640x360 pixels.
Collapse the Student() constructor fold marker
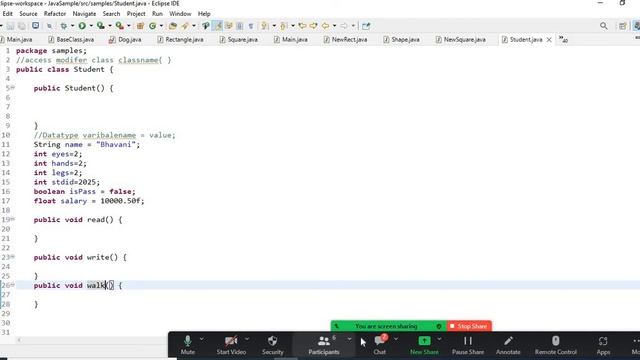pyautogui.click(x=13, y=87)
